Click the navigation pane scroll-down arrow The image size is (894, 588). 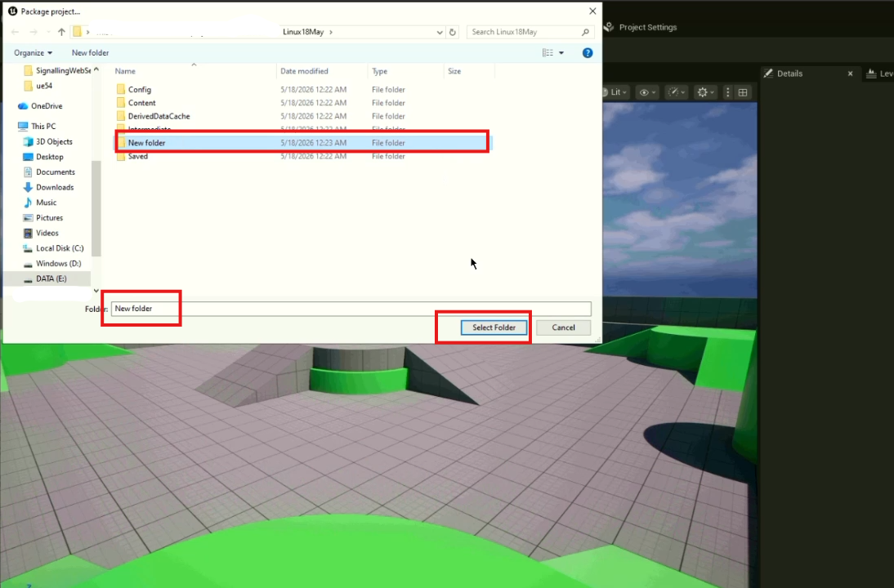click(x=96, y=291)
